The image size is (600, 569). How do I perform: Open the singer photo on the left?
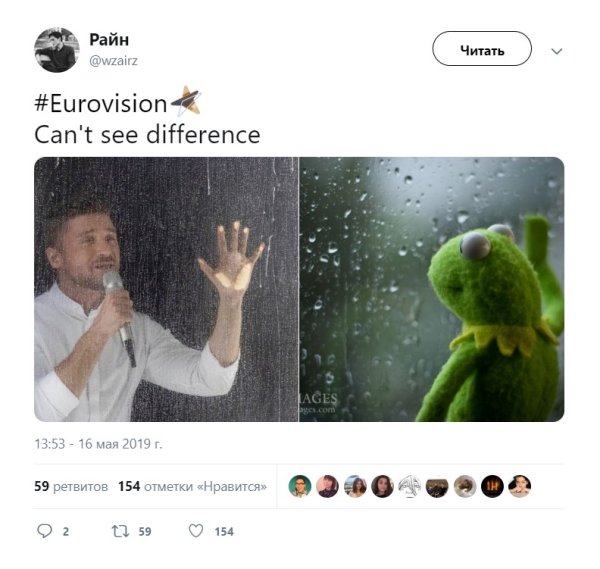point(166,289)
